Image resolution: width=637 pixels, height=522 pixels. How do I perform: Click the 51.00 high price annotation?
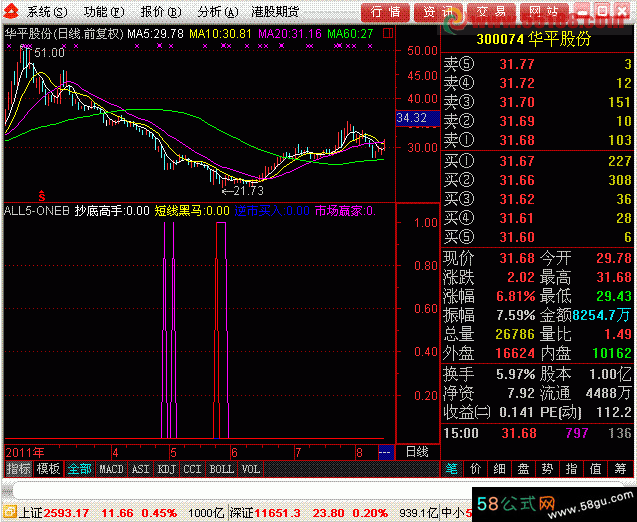coord(49,53)
